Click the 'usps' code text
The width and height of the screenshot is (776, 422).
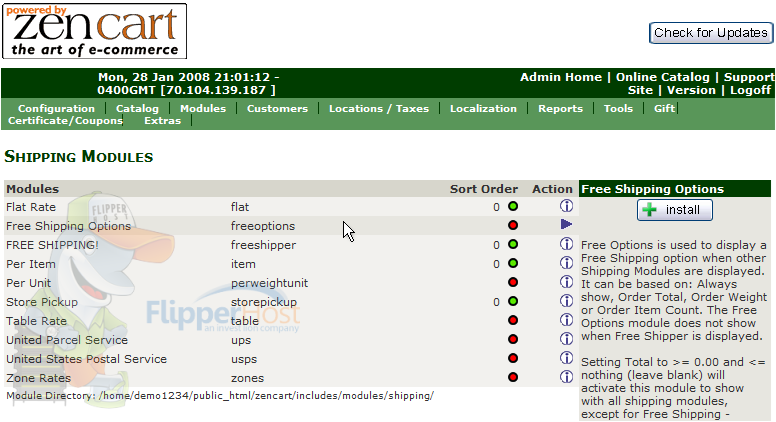244,359
